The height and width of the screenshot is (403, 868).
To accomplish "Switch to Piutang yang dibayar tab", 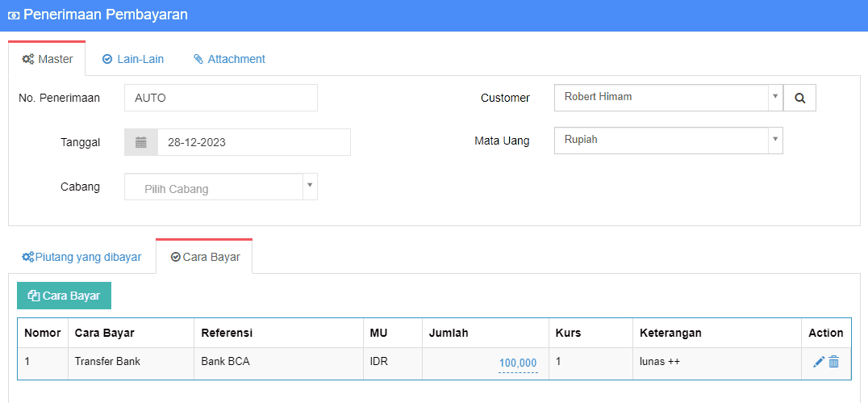I will [81, 257].
